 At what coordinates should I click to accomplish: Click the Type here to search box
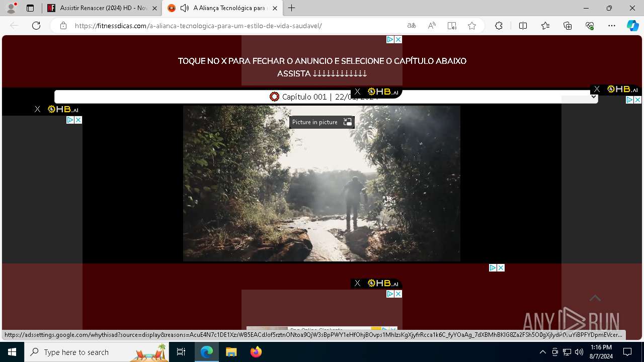click(x=97, y=352)
